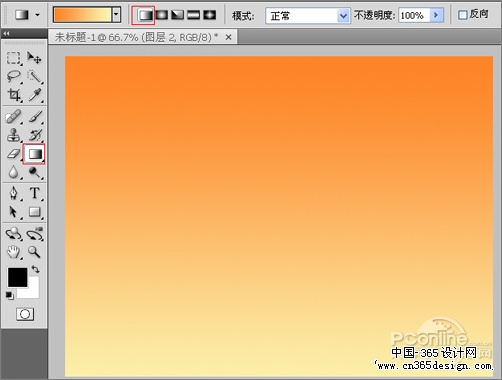Enable the 反向 reverse checkbox
Image resolution: width=502 pixels, height=380 pixels.
click(463, 15)
